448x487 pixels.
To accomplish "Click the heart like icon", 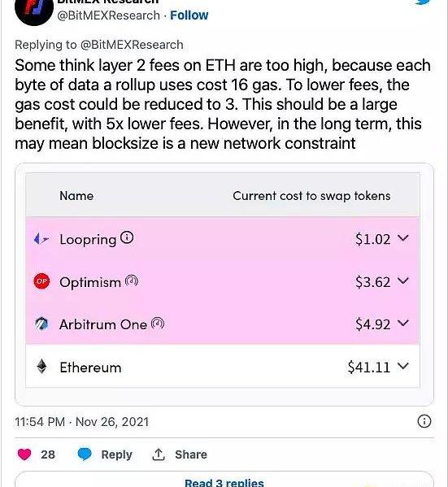I will 24,454.
